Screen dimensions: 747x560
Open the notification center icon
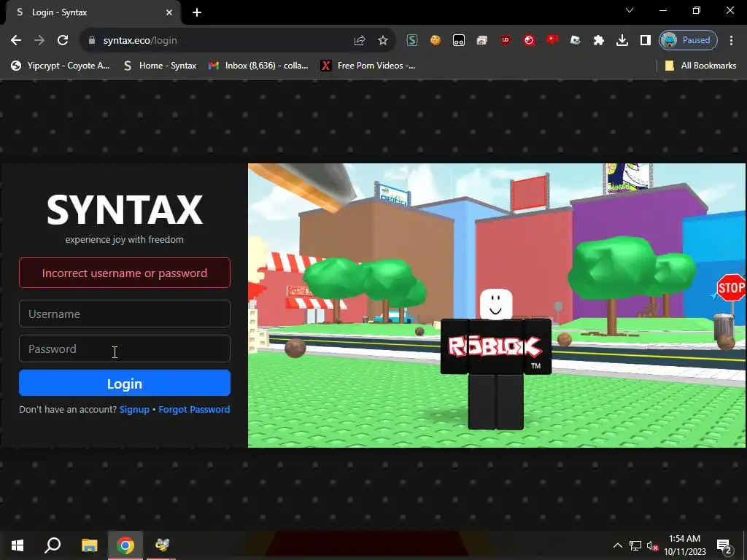coord(724,546)
